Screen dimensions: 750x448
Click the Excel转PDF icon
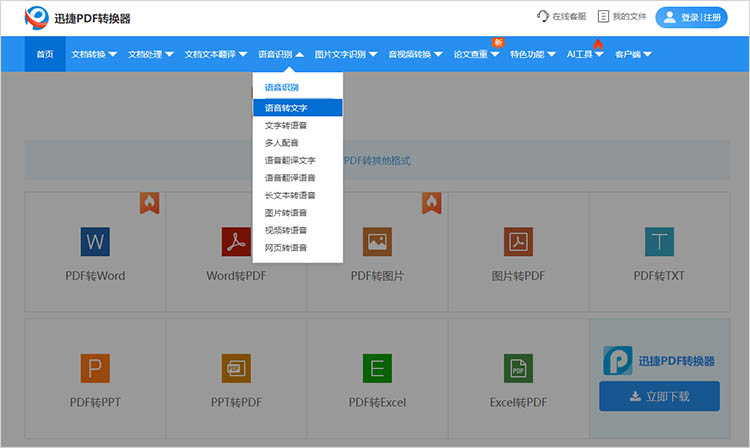click(x=518, y=368)
